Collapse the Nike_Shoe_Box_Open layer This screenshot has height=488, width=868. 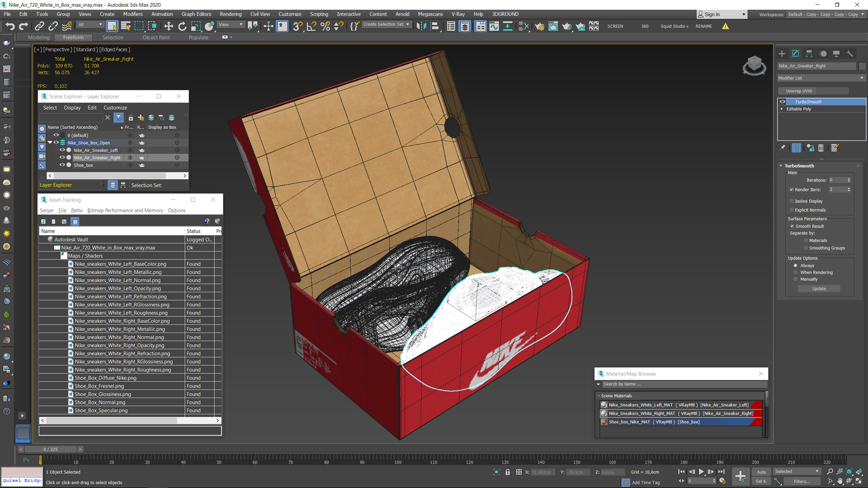pyautogui.click(x=50, y=143)
